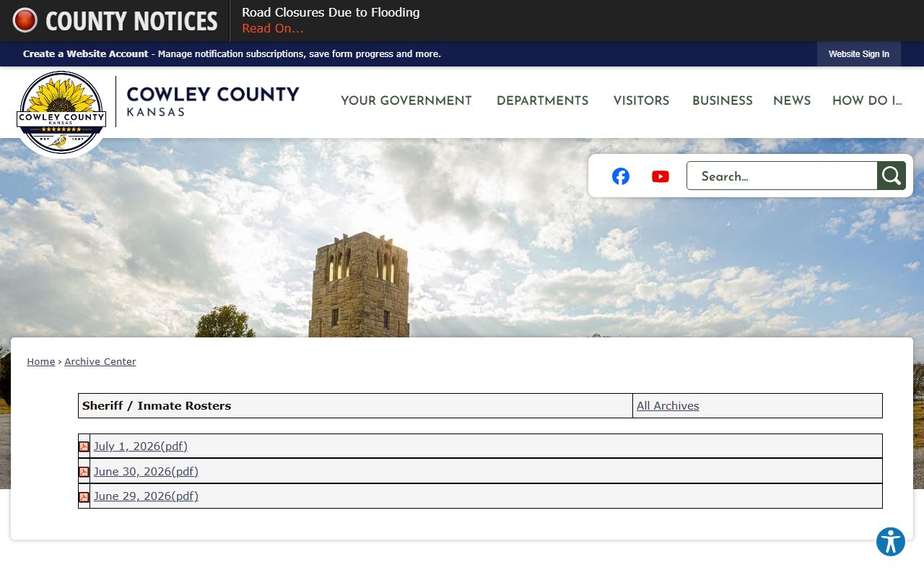
Task: Open the accessibility options widget
Action: 891,542
